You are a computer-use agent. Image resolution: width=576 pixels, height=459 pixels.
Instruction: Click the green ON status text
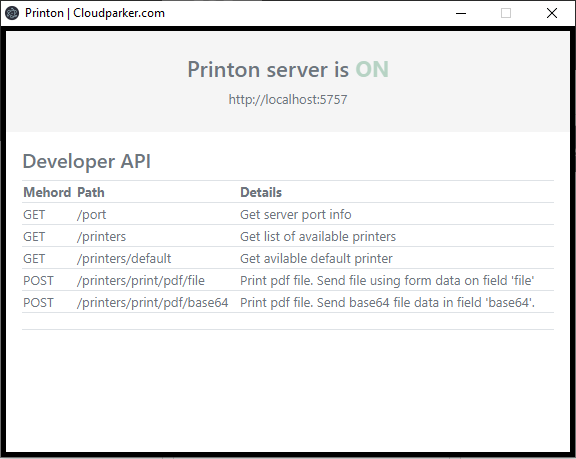coord(372,69)
